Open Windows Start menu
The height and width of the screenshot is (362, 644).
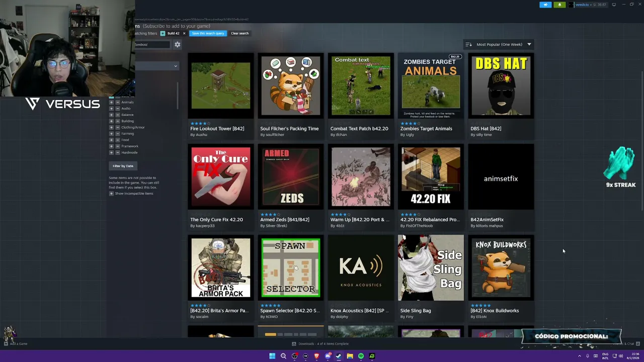tap(272, 356)
